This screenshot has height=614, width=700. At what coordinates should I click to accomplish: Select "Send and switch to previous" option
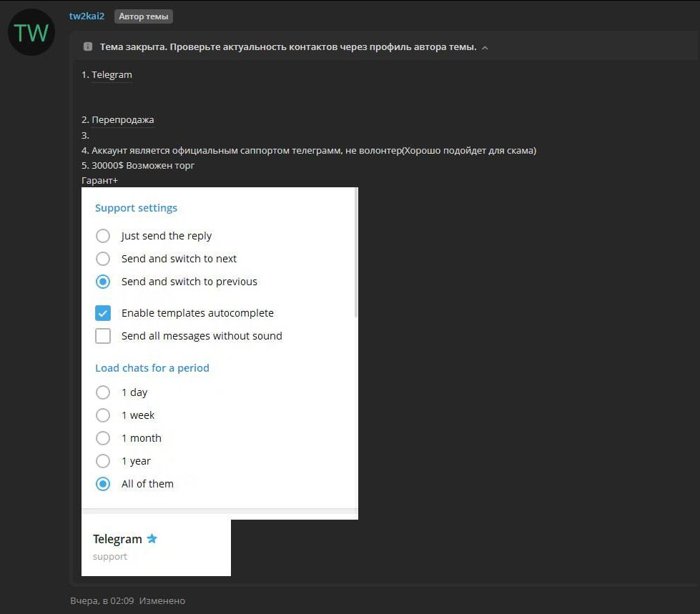(x=103, y=282)
